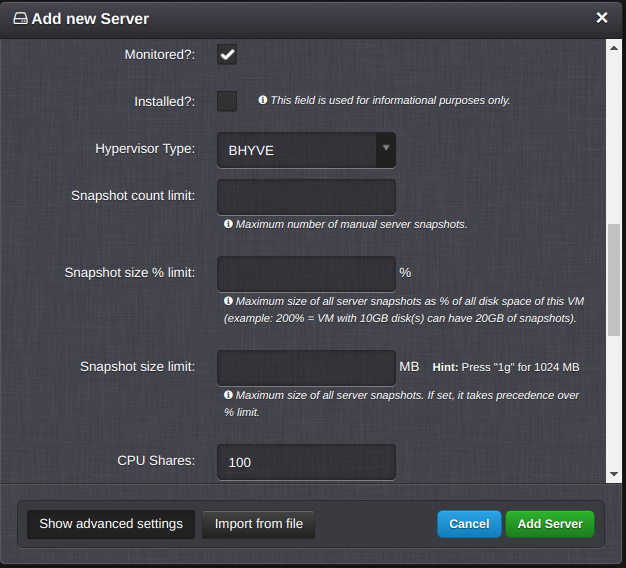The height and width of the screenshot is (568, 626).
Task: Click the 'CPU Shares:' label
Action: (156, 461)
